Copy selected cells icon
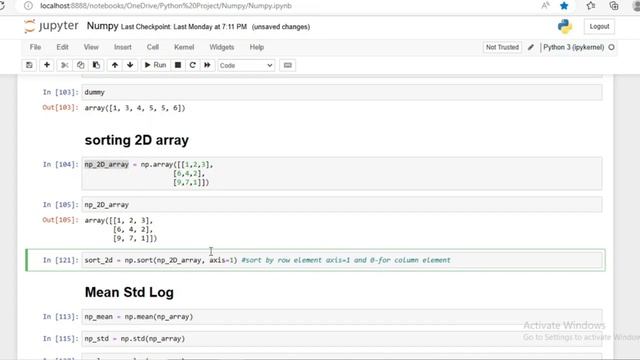This screenshot has height=360, width=640. pyautogui.click(x=80, y=65)
